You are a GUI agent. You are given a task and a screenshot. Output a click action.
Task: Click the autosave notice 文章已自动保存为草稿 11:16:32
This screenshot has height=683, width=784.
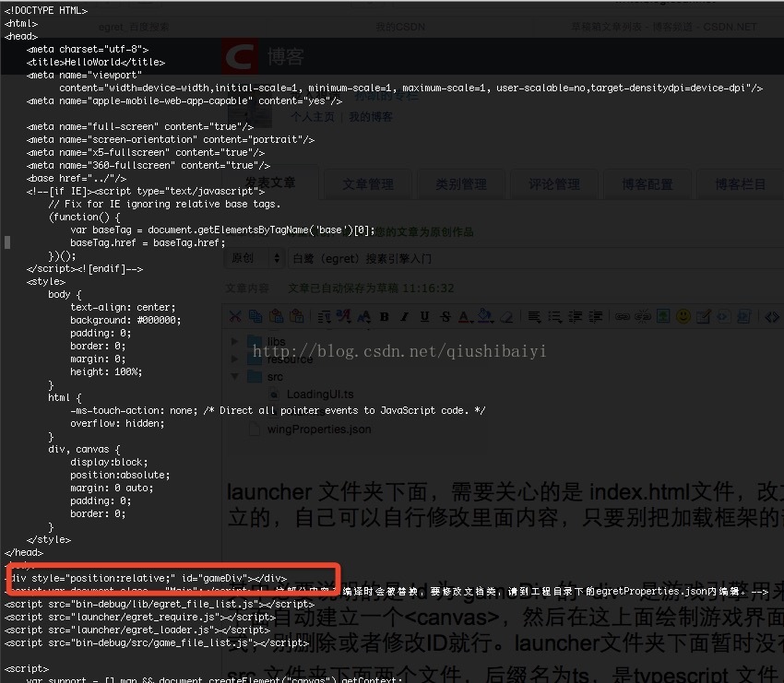[x=371, y=289]
